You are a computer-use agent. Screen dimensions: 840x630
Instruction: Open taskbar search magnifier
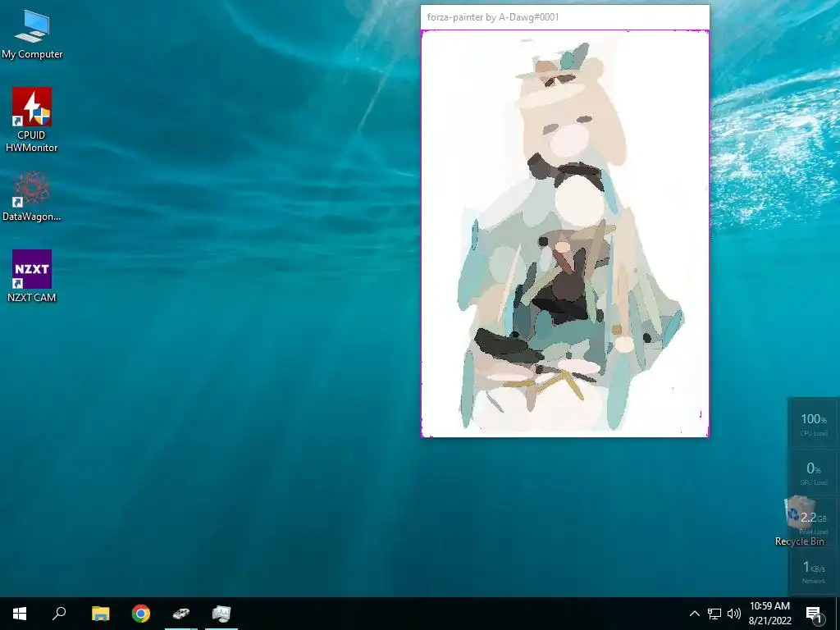pos(59,614)
